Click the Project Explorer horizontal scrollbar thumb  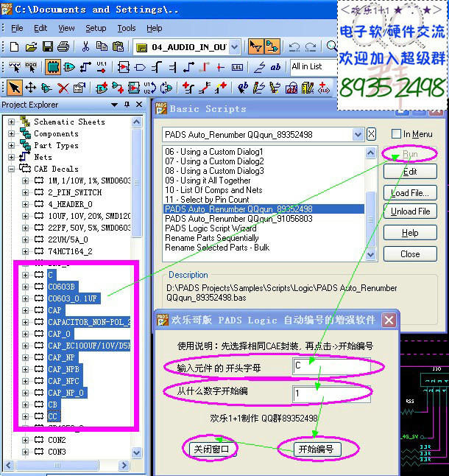pos(57,465)
